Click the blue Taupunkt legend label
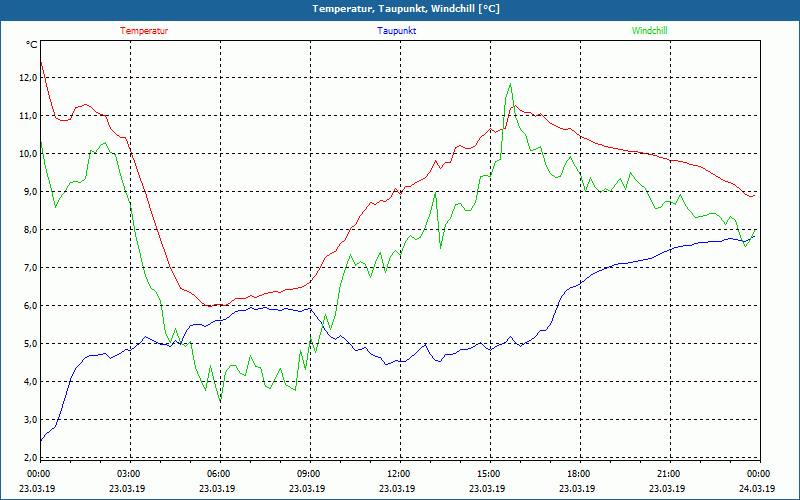800x500 pixels. pyautogui.click(x=396, y=31)
